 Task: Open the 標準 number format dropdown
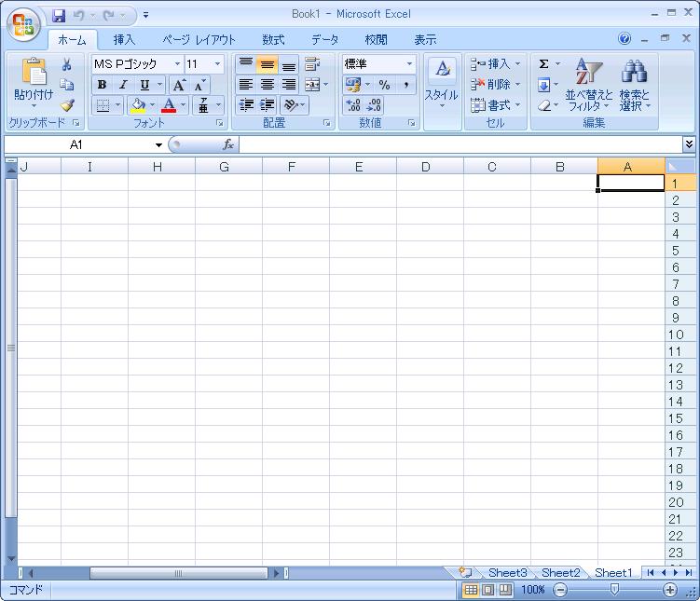pos(409,64)
